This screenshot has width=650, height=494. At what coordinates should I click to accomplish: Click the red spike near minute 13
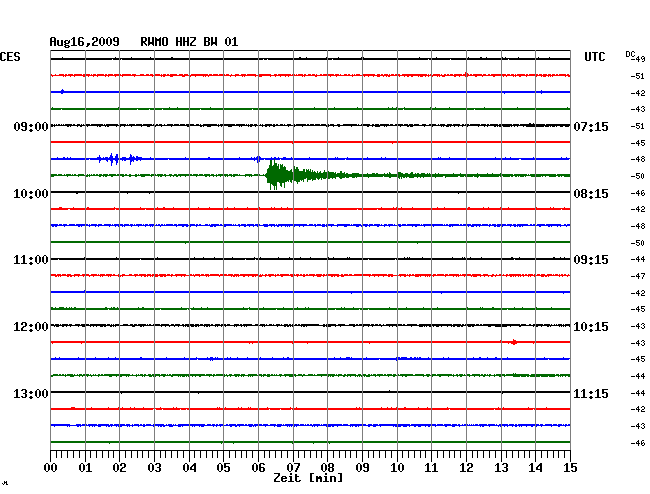click(514, 342)
